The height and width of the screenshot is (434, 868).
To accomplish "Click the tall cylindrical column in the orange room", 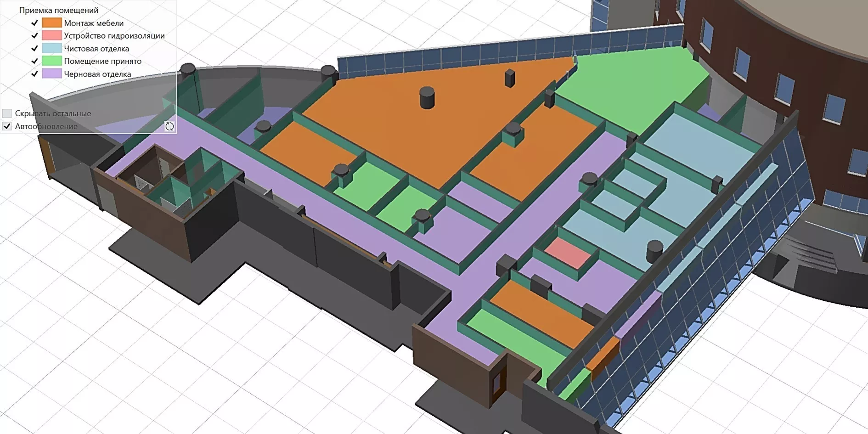I will [427, 98].
